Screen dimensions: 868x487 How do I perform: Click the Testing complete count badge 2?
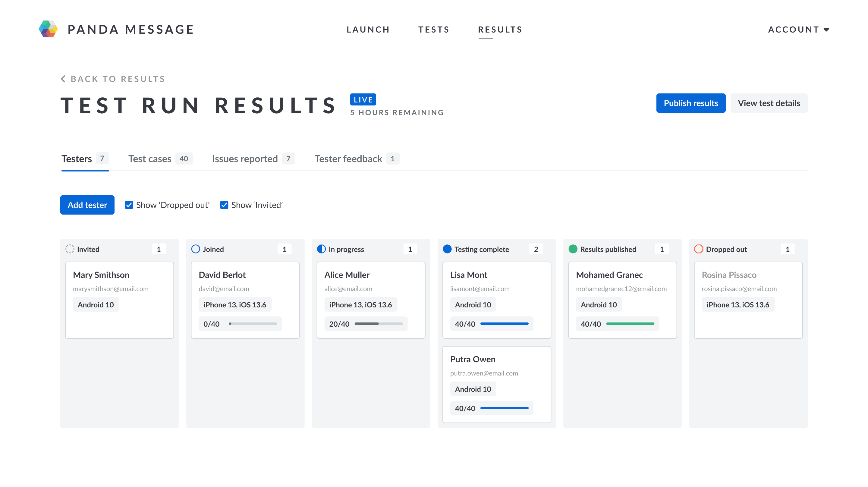point(536,249)
